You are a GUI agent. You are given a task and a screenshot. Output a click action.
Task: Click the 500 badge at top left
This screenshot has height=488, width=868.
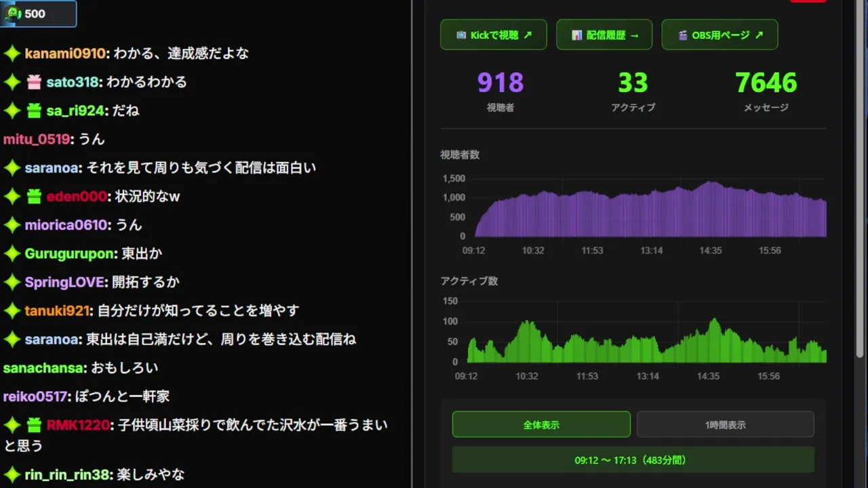[x=38, y=14]
